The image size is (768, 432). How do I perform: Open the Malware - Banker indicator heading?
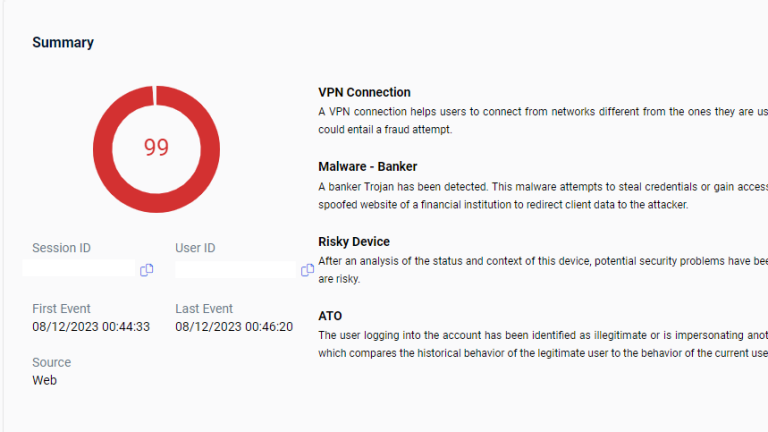point(367,167)
